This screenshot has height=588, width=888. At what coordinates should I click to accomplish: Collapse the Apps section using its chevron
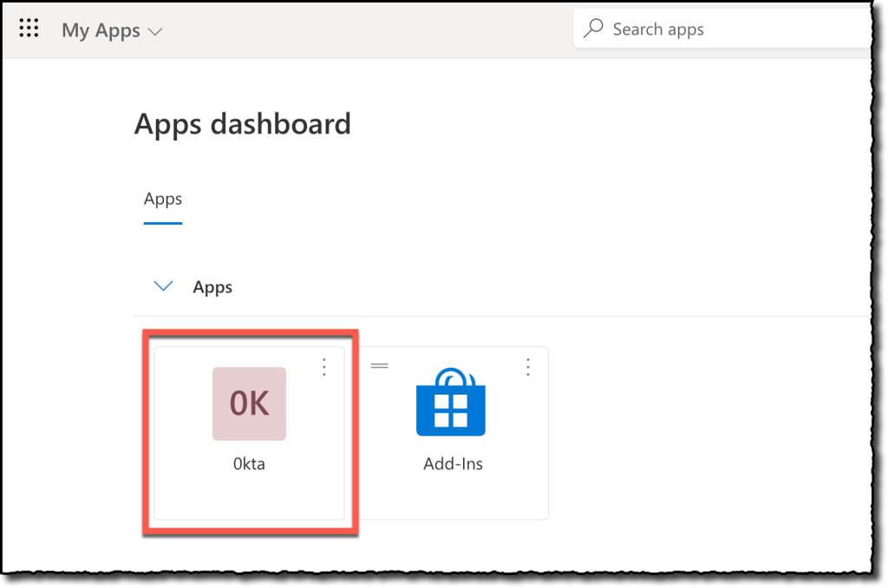tap(163, 285)
